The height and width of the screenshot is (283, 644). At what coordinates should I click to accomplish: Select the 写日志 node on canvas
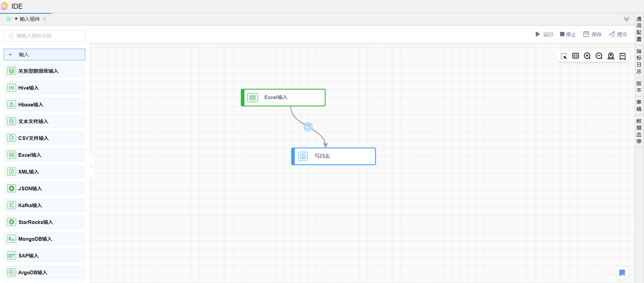[x=333, y=156]
